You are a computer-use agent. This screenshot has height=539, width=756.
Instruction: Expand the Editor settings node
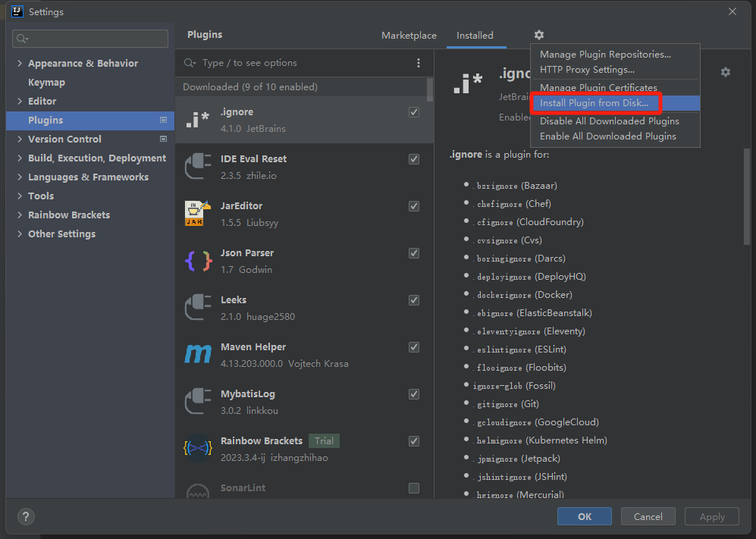coord(20,102)
